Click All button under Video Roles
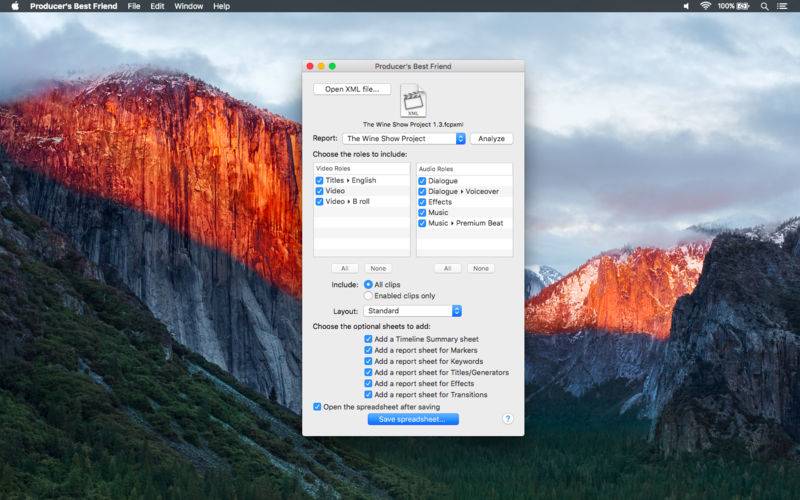800x500 pixels. 344,268
